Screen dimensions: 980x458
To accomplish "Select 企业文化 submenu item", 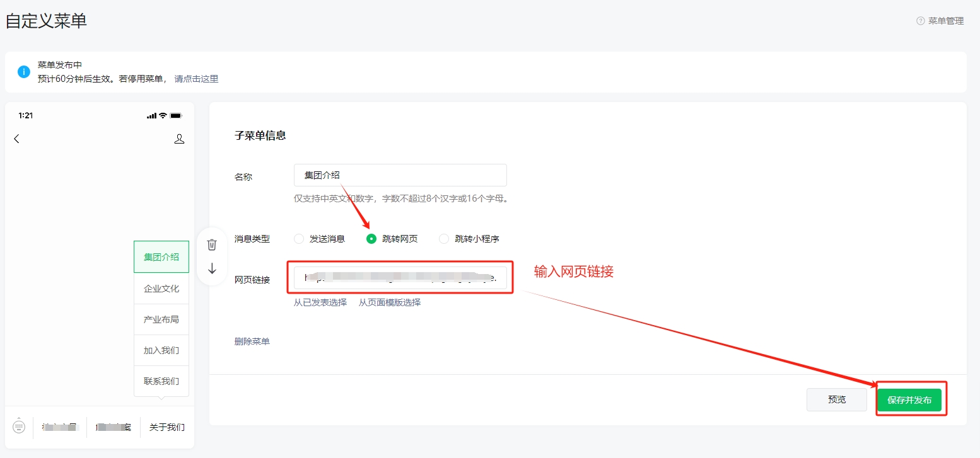I will tap(161, 289).
